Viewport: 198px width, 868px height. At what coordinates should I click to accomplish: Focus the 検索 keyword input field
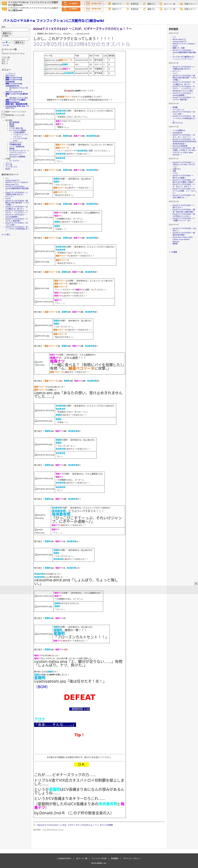tap(15, 30)
